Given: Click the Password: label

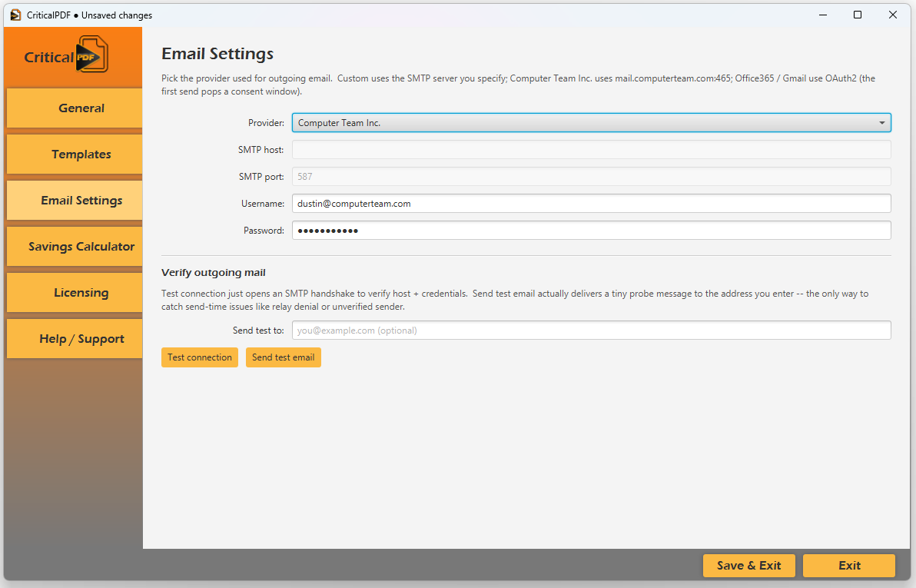Looking at the screenshot, I should tap(264, 231).
